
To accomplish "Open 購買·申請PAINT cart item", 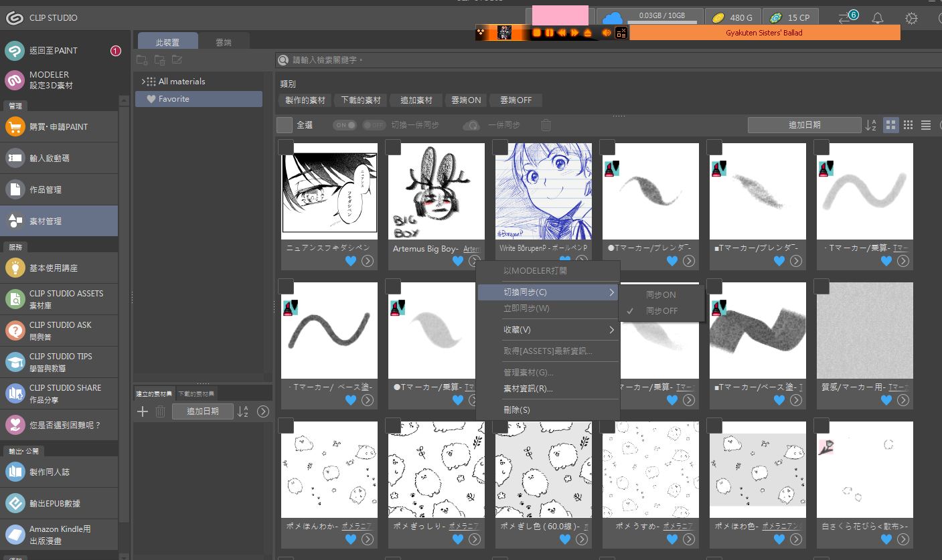I will [x=59, y=126].
